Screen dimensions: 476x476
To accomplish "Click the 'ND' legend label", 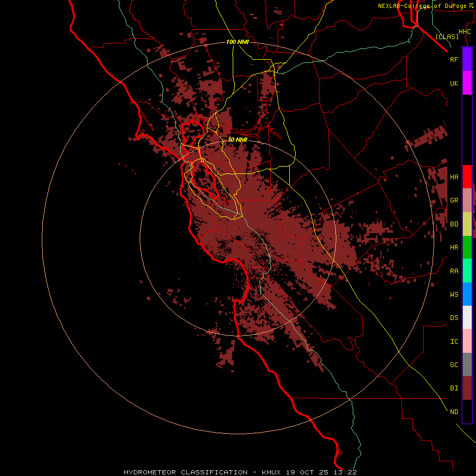I will 454,412.
